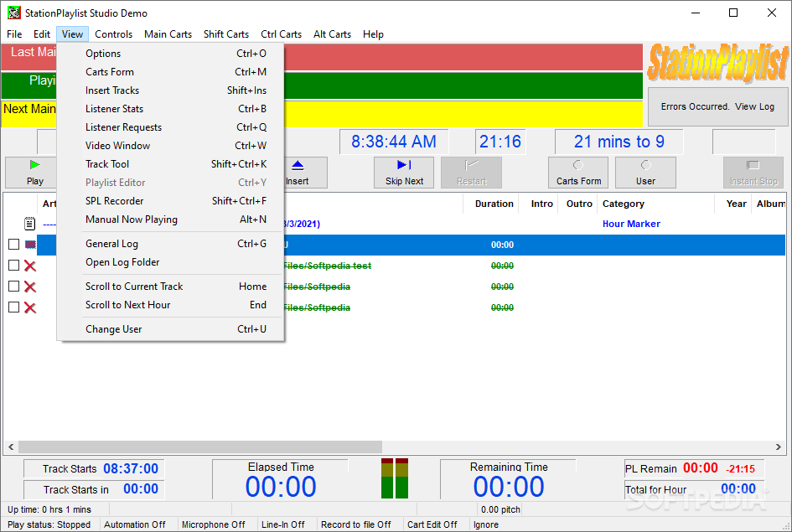Click the 8:38:44 AM clock display
Screen dimensions: 792x532
[393, 142]
